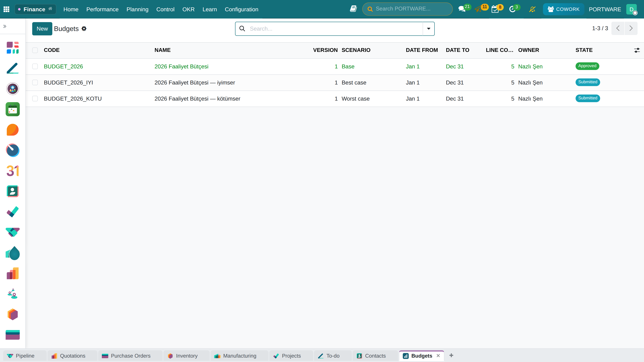Click the New button

42,29
